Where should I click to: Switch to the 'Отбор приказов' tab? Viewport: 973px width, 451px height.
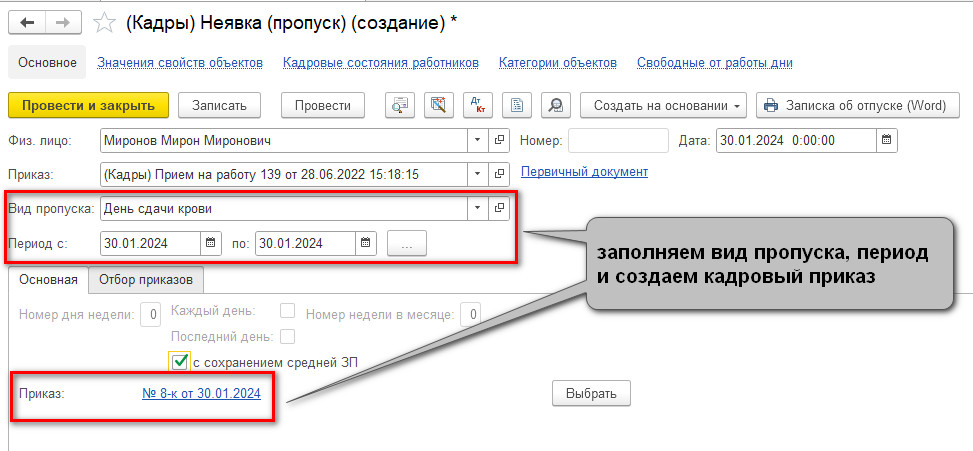pos(147,279)
